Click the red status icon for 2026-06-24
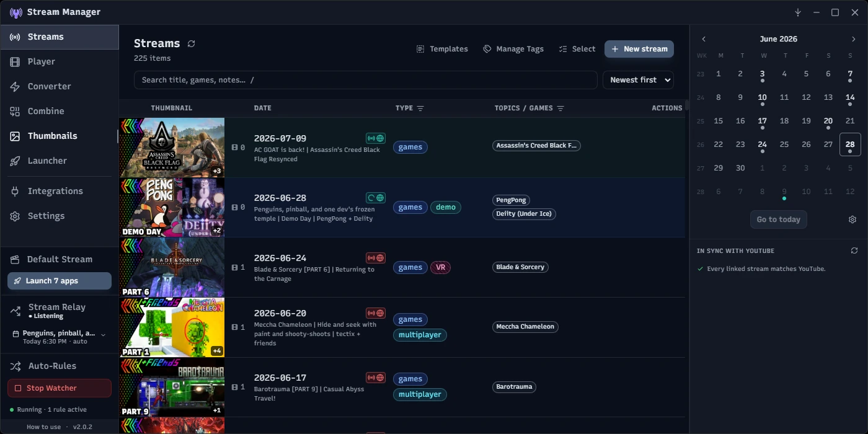Viewport: 868px width, 434px height. click(376, 258)
